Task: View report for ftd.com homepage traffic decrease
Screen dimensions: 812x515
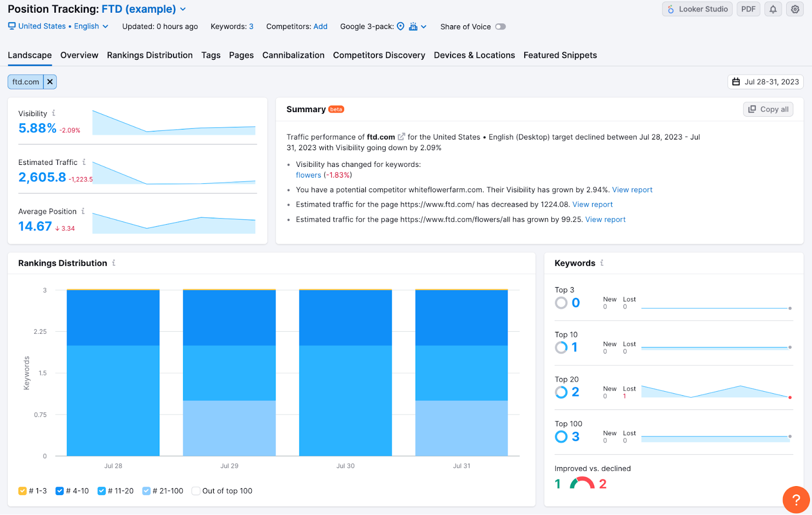Action: click(x=593, y=204)
